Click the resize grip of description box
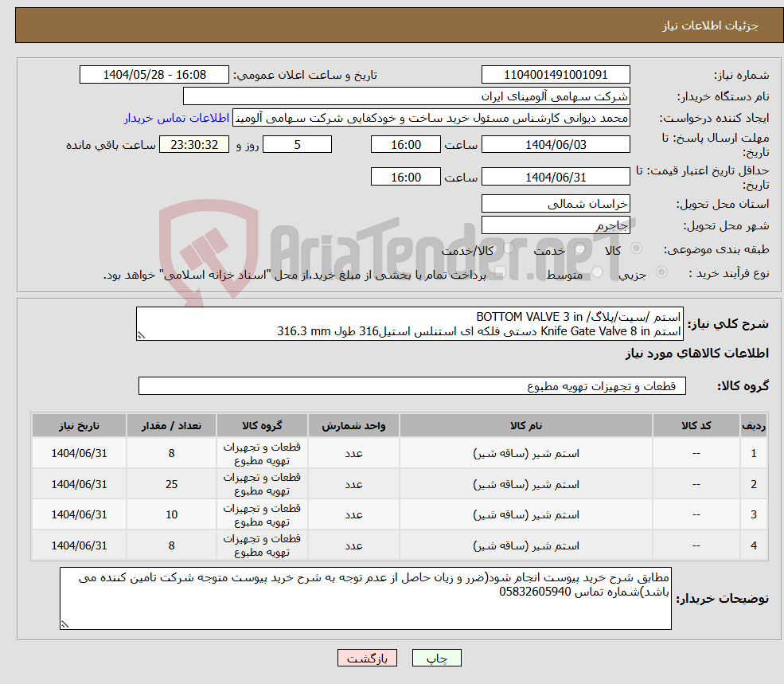784x684 pixels. click(141, 336)
